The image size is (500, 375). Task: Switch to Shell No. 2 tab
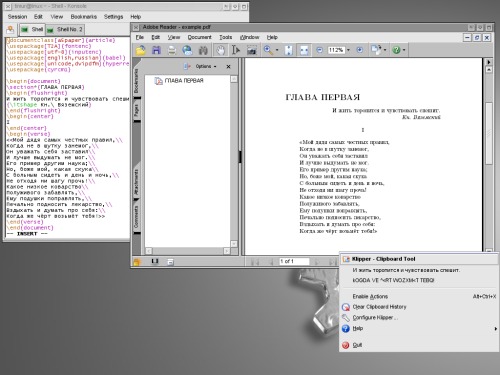tap(65, 30)
